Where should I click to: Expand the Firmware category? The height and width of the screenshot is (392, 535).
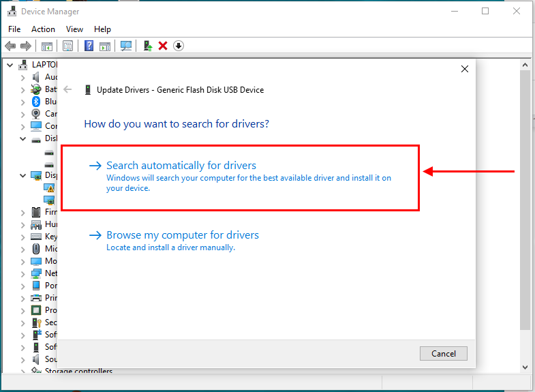[23, 213]
